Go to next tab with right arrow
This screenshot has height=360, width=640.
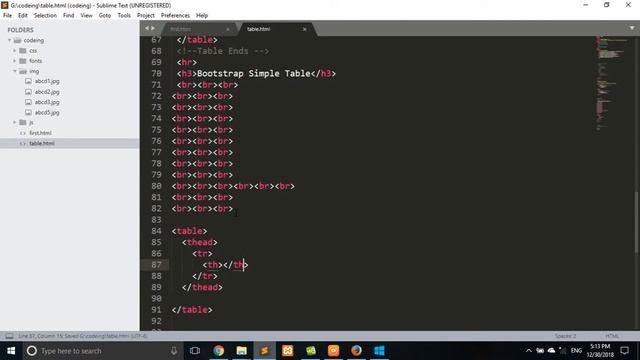[153, 28]
